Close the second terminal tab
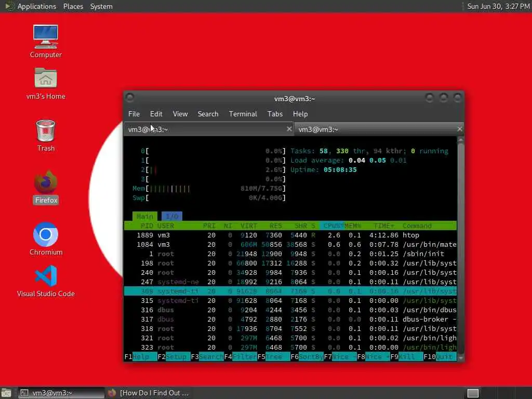The image size is (532, 399). click(459, 129)
